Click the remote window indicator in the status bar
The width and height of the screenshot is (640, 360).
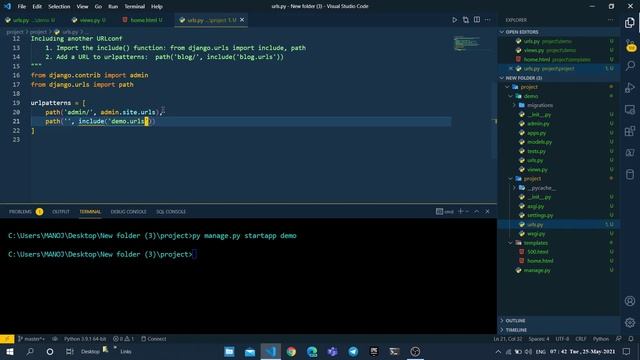[x=7, y=339]
